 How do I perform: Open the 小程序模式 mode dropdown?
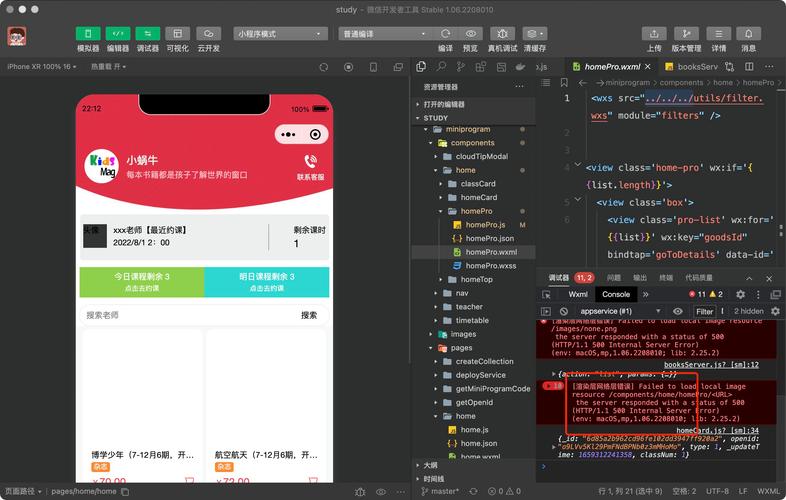pos(280,34)
